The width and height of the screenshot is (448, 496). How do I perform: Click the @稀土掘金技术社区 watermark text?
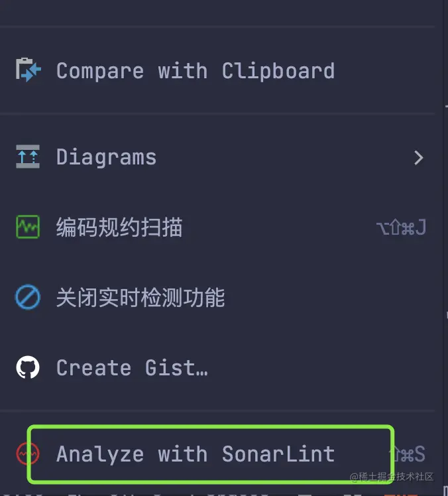[392, 477]
